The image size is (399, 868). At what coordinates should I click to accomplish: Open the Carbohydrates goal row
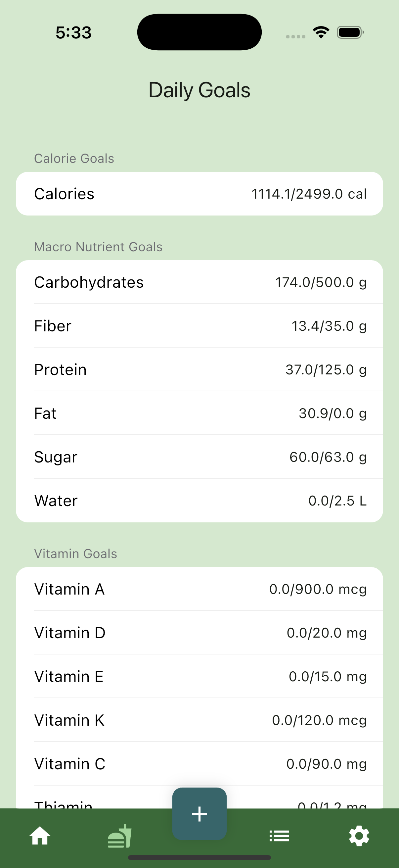[199, 282]
